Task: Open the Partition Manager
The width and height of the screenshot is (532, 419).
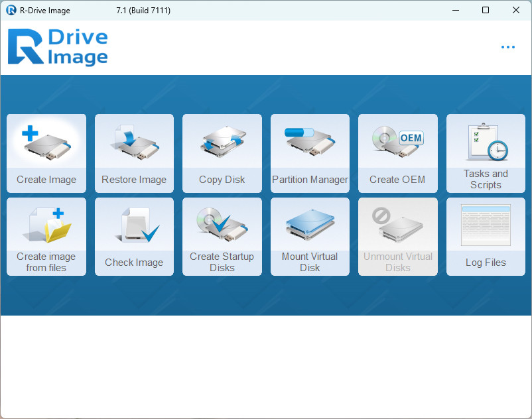Action: (x=310, y=153)
